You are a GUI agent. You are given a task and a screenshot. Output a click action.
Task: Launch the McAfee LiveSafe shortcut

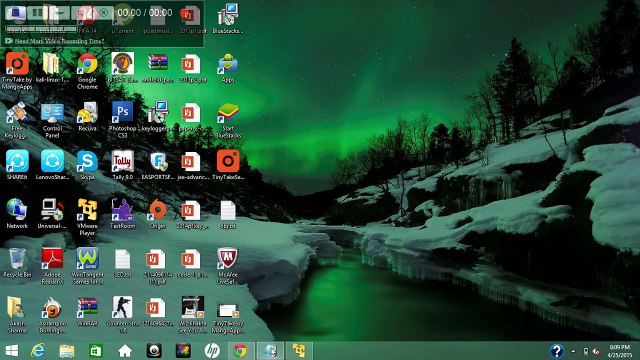pos(228,266)
